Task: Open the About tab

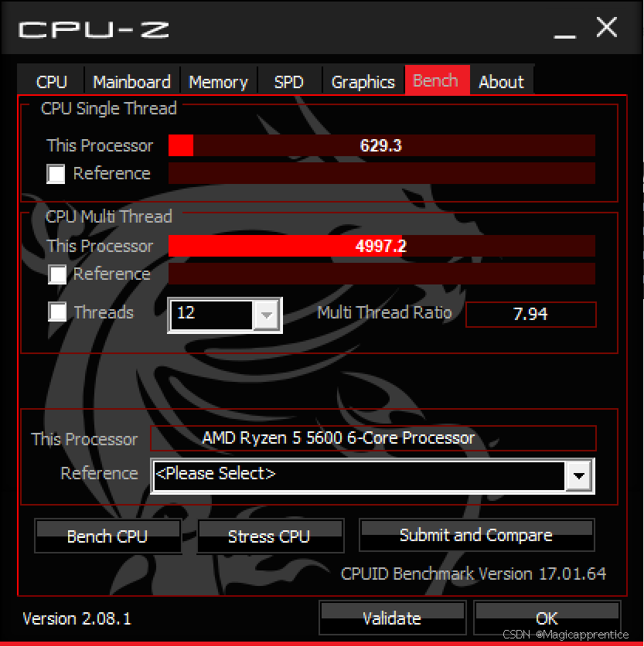Action: point(501,81)
